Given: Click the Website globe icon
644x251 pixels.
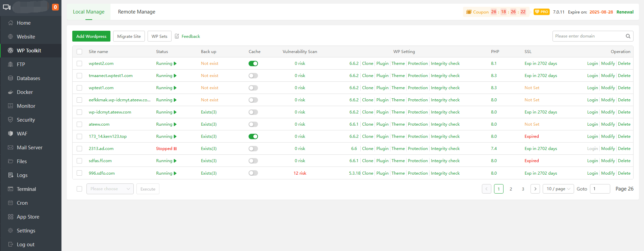Looking at the screenshot, I should point(10,37).
